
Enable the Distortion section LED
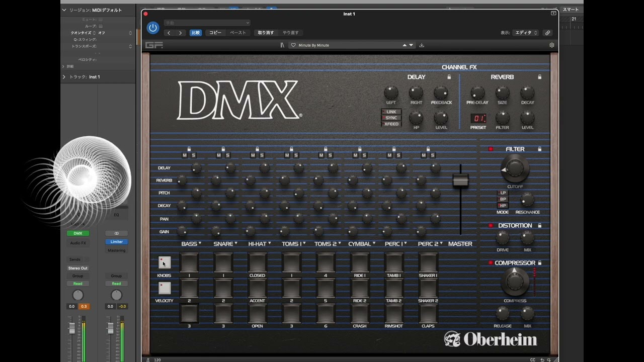(491, 225)
